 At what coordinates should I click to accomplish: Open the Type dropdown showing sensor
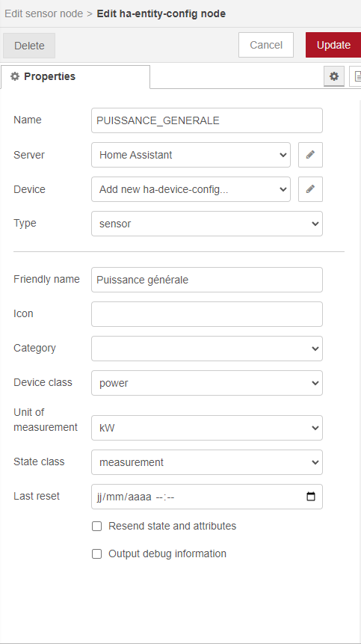click(x=207, y=224)
